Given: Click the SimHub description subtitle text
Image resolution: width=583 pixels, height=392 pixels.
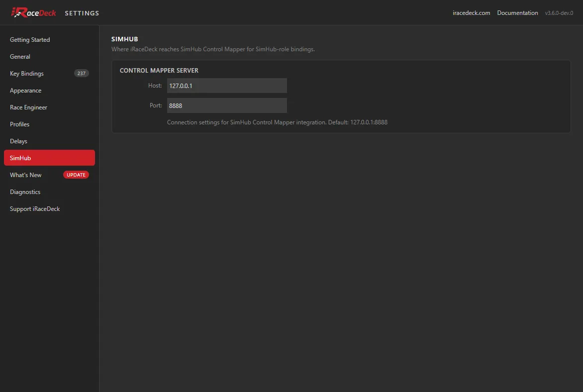Looking at the screenshot, I should pyautogui.click(x=213, y=49).
